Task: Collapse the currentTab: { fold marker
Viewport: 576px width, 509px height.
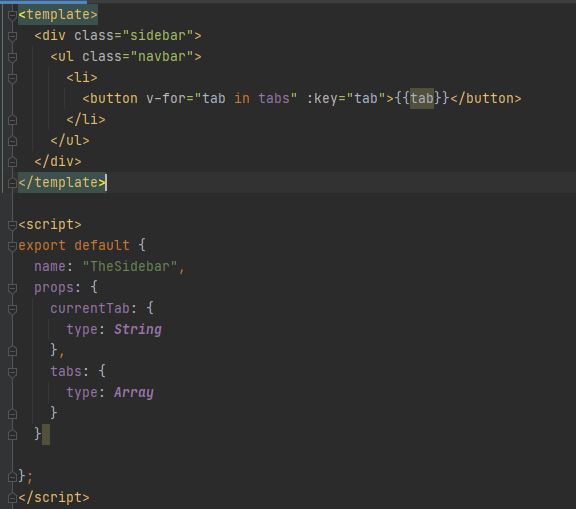Action: [x=12, y=309]
